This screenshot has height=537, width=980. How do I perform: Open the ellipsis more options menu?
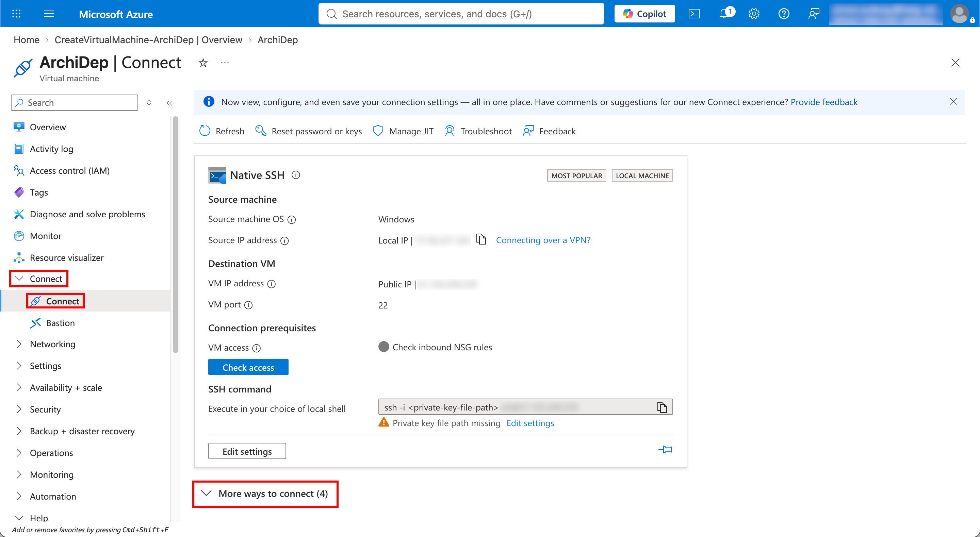point(225,63)
